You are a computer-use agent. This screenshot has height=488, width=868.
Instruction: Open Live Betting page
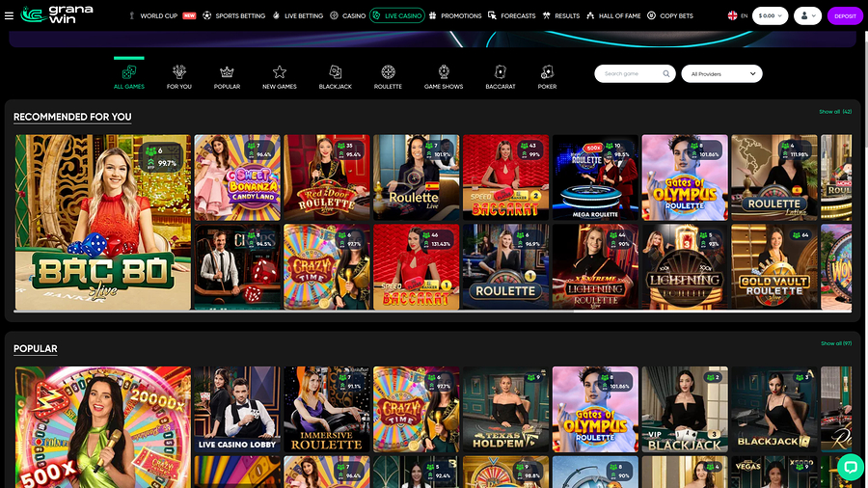click(x=298, y=16)
